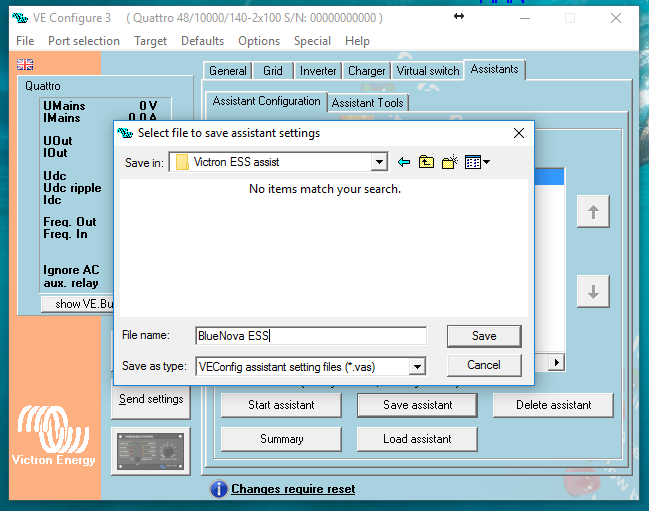
Task: Switch to the General tab
Action: tap(228, 71)
